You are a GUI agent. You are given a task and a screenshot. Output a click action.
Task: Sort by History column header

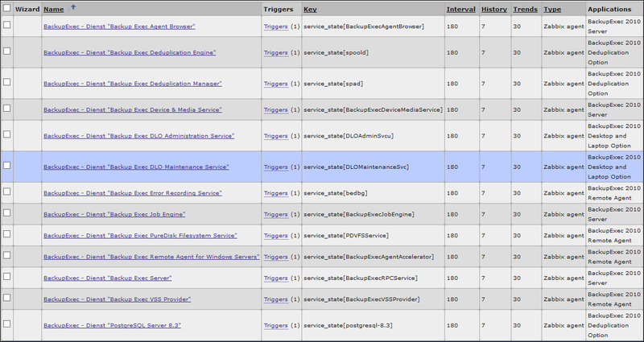click(x=493, y=9)
